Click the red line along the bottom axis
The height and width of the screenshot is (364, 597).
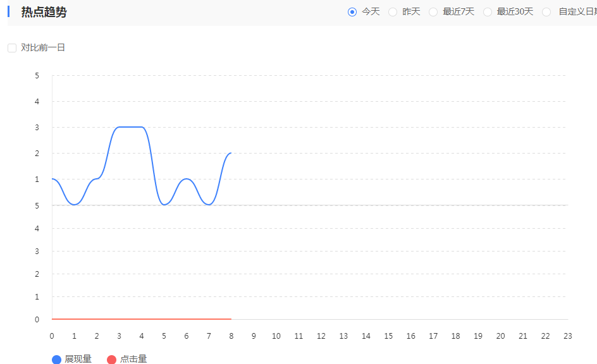(139, 319)
